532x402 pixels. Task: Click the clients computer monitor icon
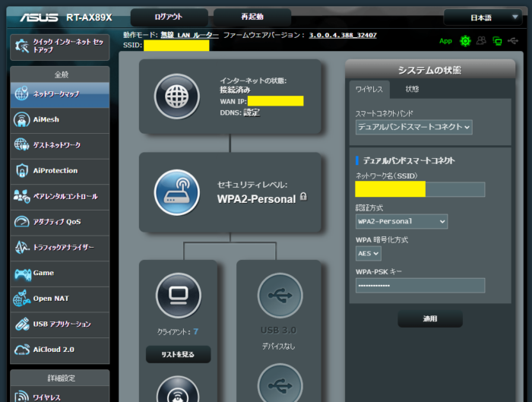(179, 296)
